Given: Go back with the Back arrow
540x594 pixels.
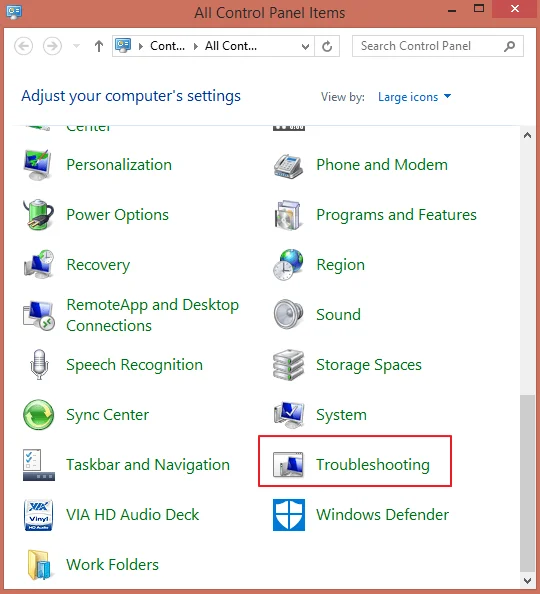Looking at the screenshot, I should pyautogui.click(x=23, y=46).
